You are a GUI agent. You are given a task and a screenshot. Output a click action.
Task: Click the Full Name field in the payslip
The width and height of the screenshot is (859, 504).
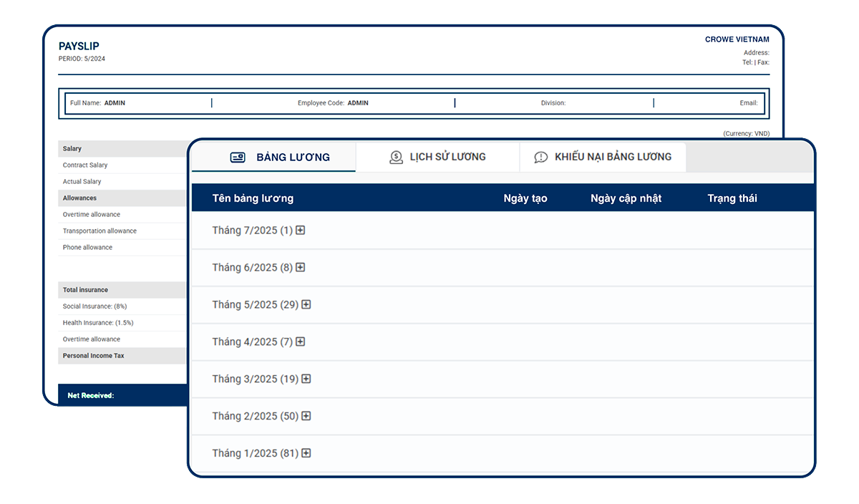click(97, 103)
